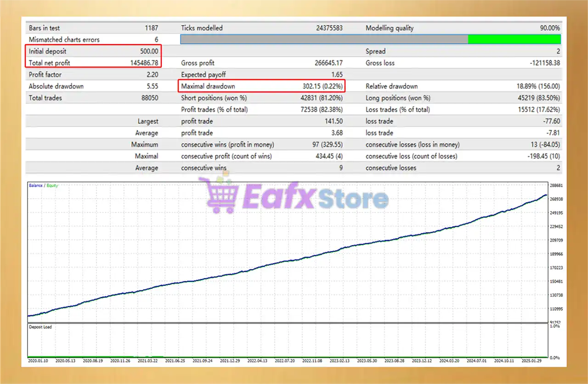This screenshot has width=588, height=384.
Task: Click the gray segment of the modelling quality bar
Action: (x=324, y=40)
